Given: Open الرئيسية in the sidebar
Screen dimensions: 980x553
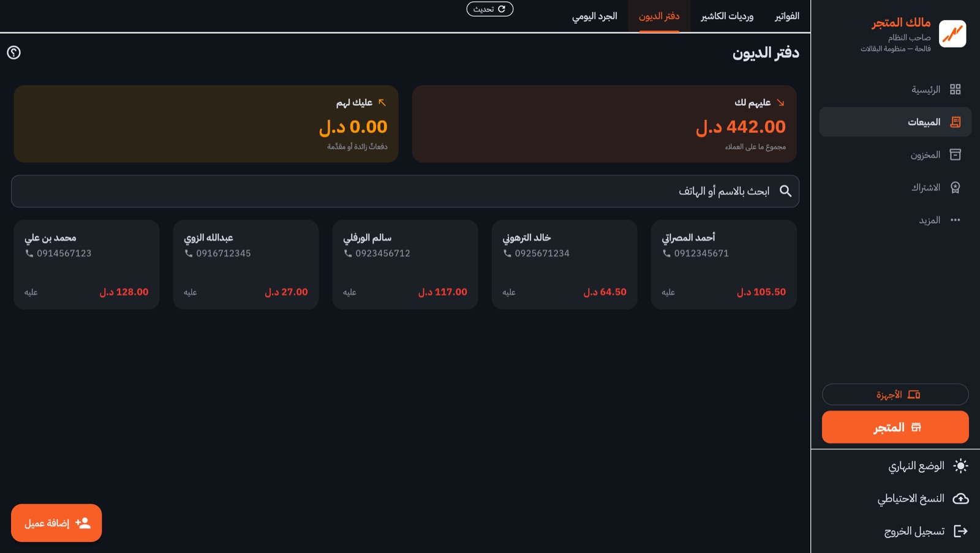Looking at the screenshot, I should click(895, 89).
